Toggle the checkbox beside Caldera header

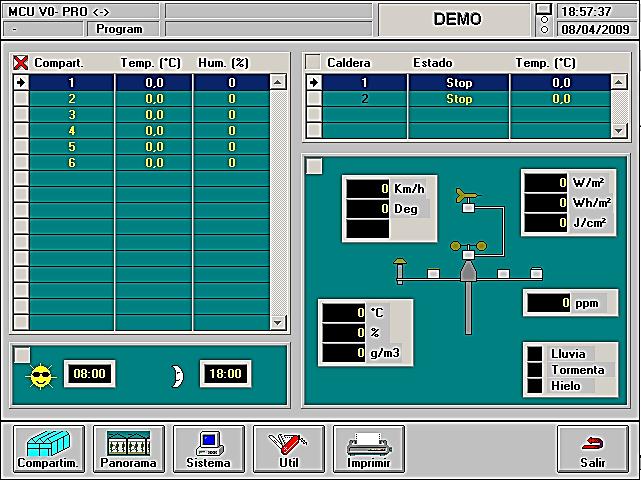click(x=313, y=63)
